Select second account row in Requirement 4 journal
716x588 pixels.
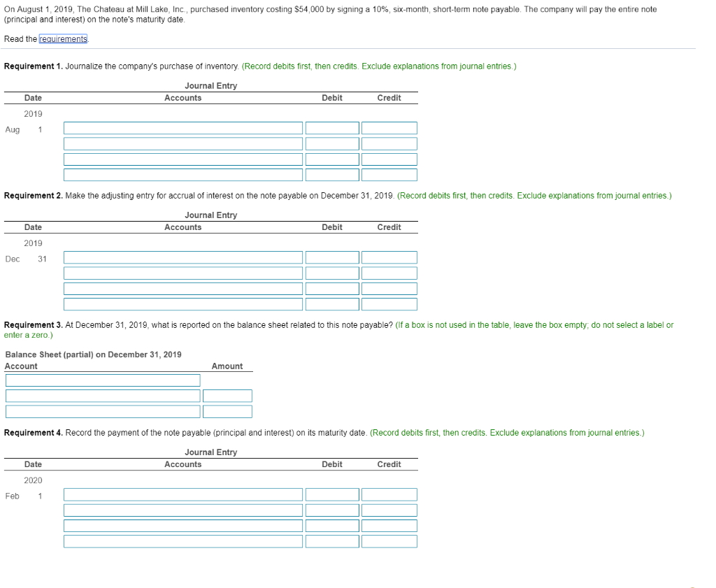click(183, 510)
